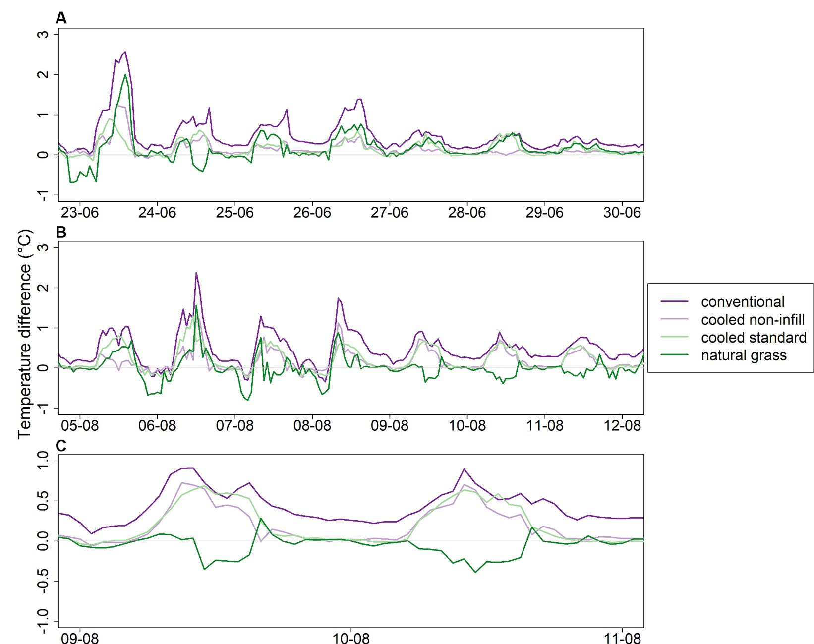Click the '10-08' date tick in panel B
The image size is (814, 644).
[x=467, y=426]
